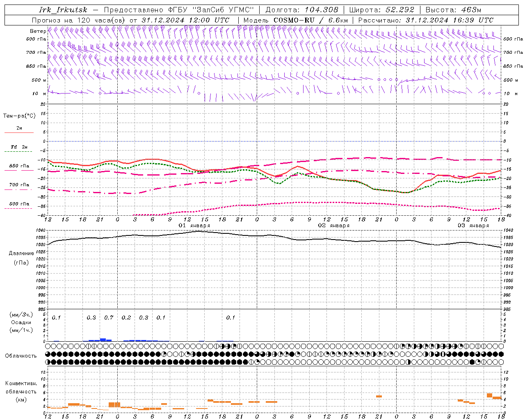Click 'Рассчитано: 31.12.2024 16:39 UTC' timestamp
The height and width of the screenshot is (420, 525).
tap(426, 20)
